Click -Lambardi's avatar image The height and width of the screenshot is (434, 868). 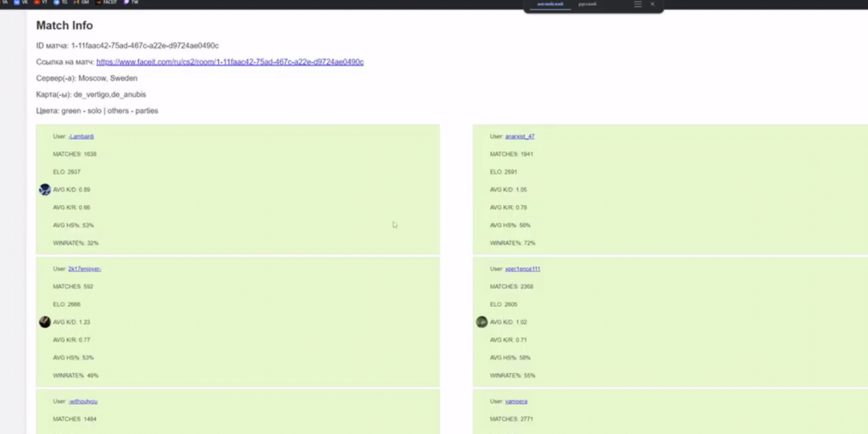click(45, 190)
